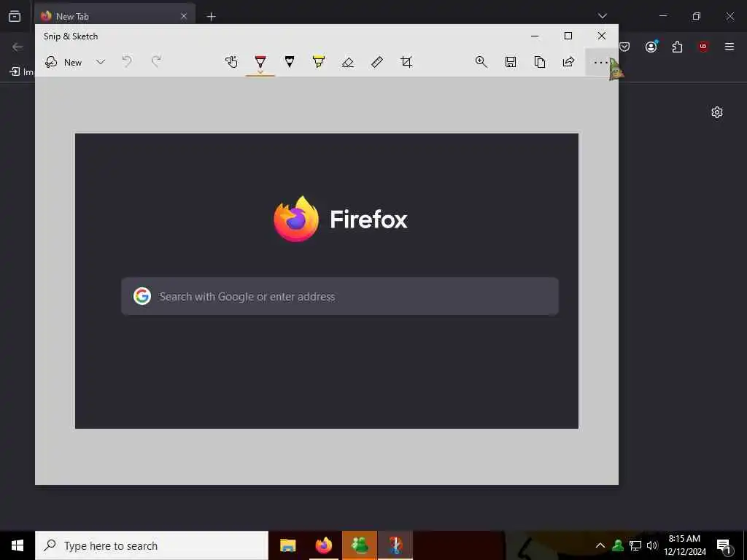747x560 pixels.
Task: Open Firefox account icon
Action: (x=651, y=47)
